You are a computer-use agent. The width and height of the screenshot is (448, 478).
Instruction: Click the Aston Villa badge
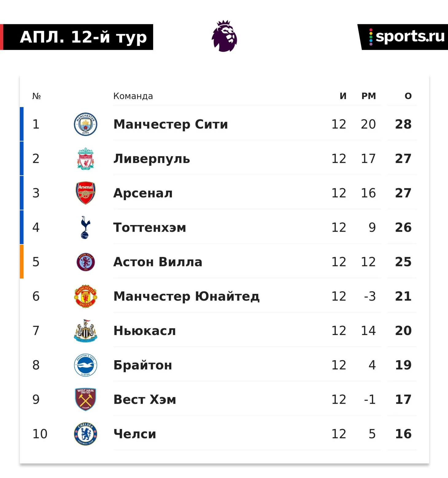point(86,262)
